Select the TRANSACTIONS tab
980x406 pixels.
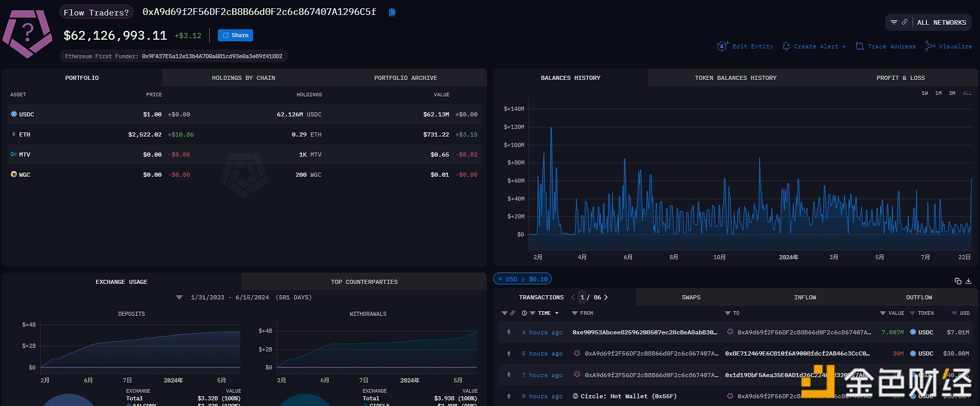point(541,297)
